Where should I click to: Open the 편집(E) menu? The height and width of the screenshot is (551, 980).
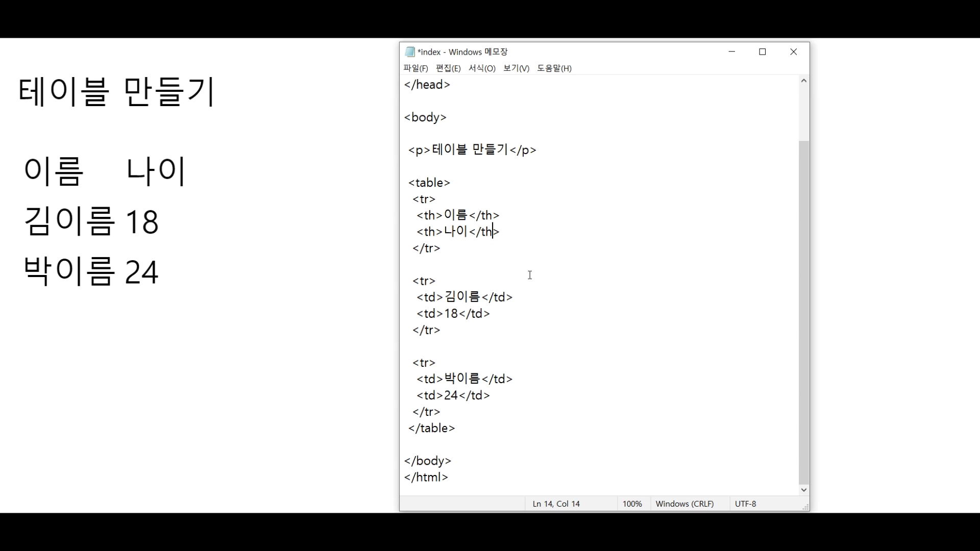448,68
